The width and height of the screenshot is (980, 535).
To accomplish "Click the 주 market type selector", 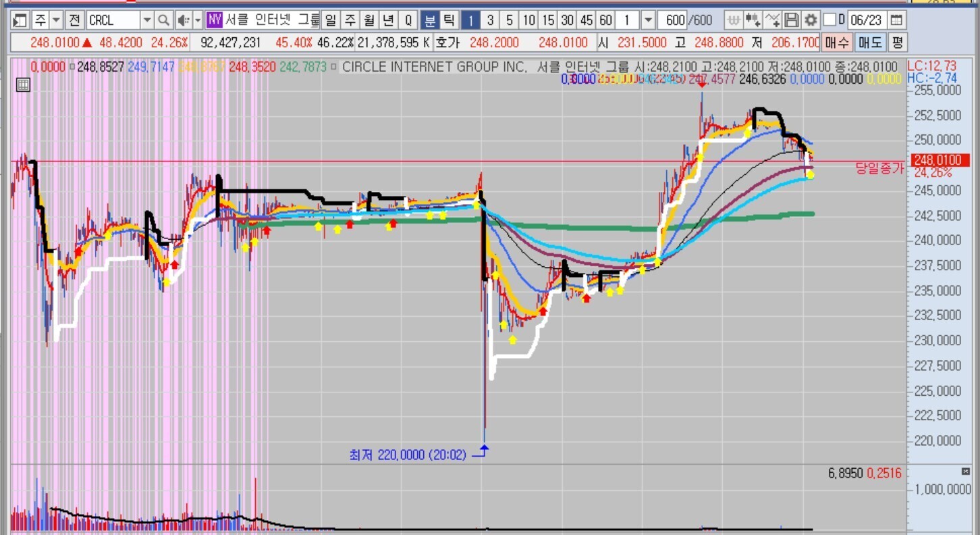I will [40, 20].
